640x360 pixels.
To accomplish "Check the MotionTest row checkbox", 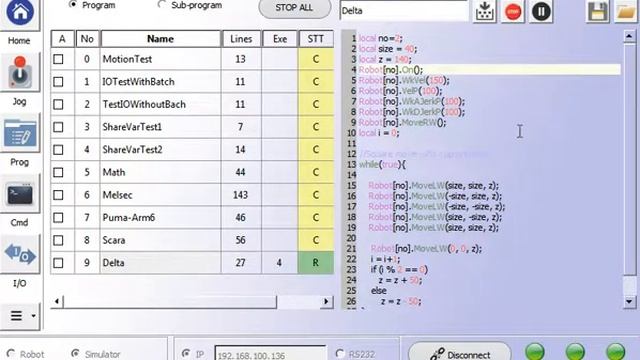I will click(58, 59).
